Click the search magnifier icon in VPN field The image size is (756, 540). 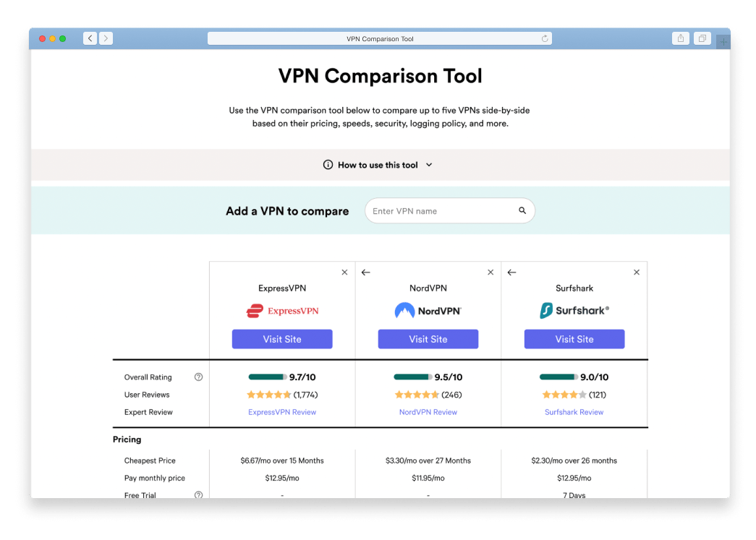pyautogui.click(x=522, y=211)
